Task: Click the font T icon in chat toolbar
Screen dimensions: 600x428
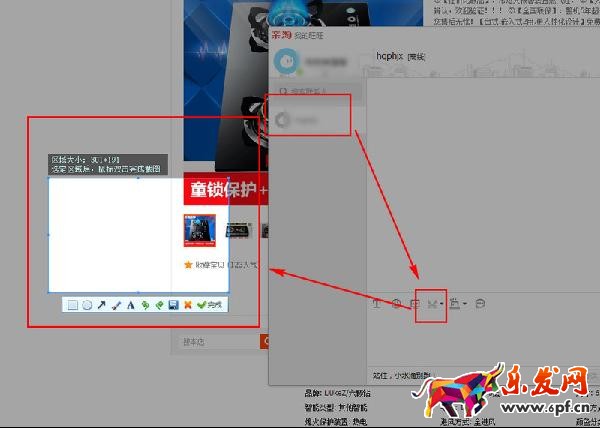Action: point(377,303)
